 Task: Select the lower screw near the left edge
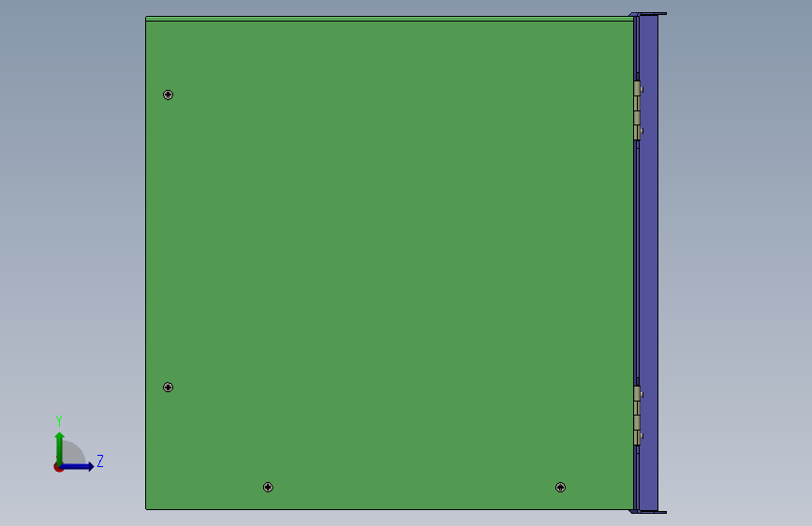[168, 387]
